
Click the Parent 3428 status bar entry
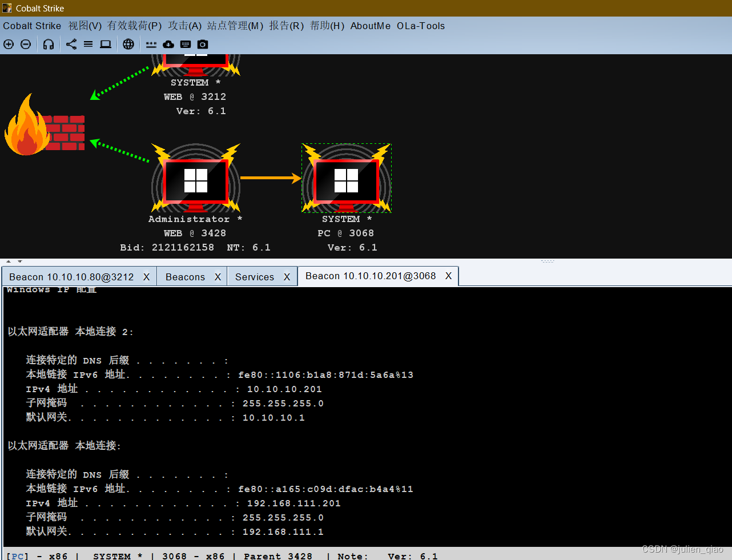pos(278,556)
